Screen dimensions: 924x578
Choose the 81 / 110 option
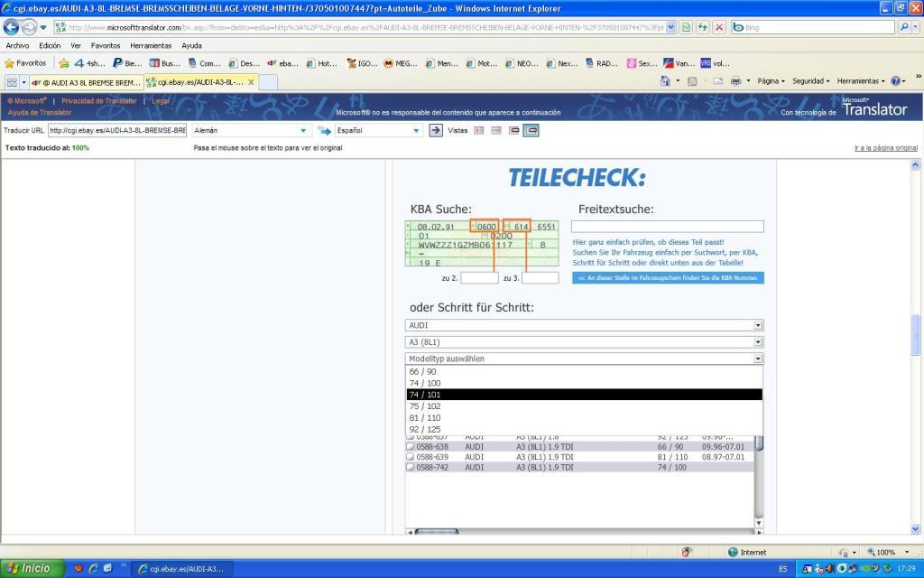pos(584,417)
